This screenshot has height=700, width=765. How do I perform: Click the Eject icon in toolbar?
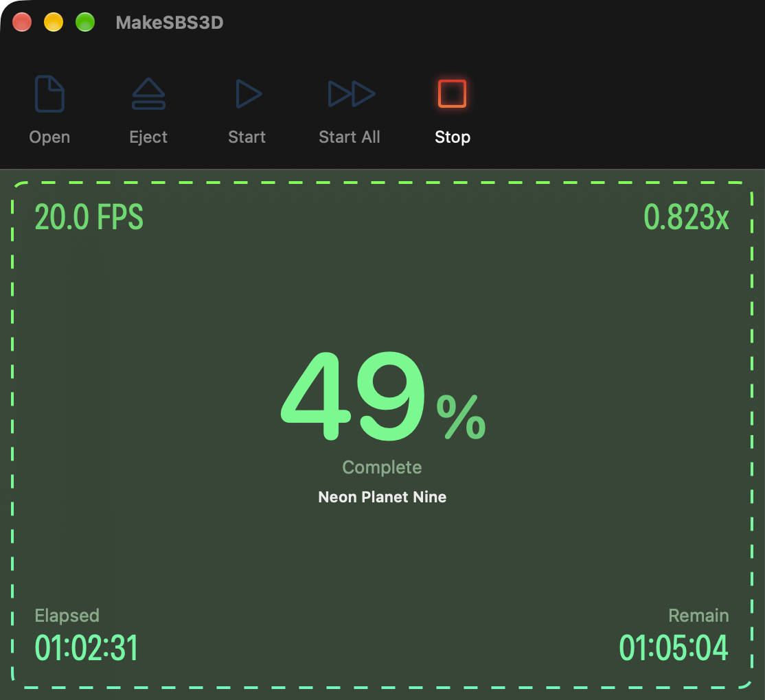click(x=148, y=93)
